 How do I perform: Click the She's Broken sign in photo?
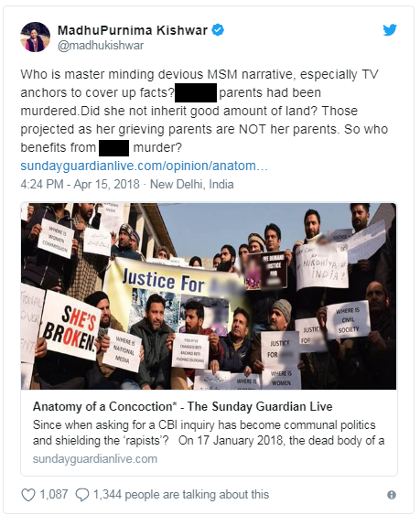click(x=72, y=326)
